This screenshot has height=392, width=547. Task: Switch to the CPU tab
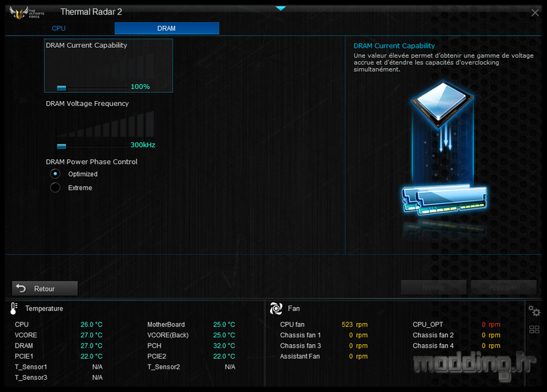(x=59, y=28)
